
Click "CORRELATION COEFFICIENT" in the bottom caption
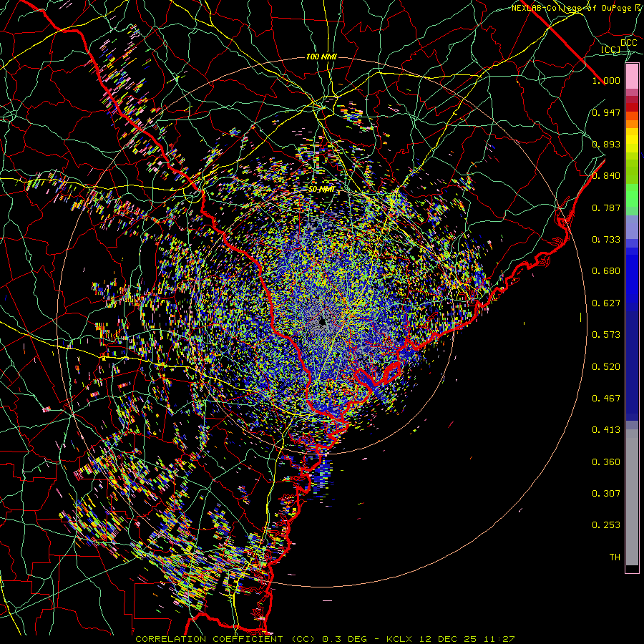(209, 639)
